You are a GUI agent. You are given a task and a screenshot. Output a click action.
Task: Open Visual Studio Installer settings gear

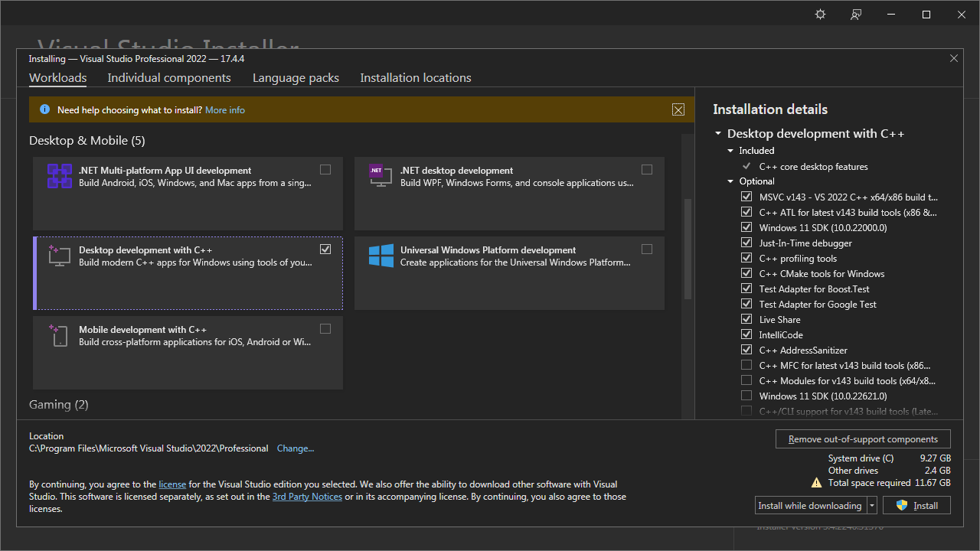[821, 15]
